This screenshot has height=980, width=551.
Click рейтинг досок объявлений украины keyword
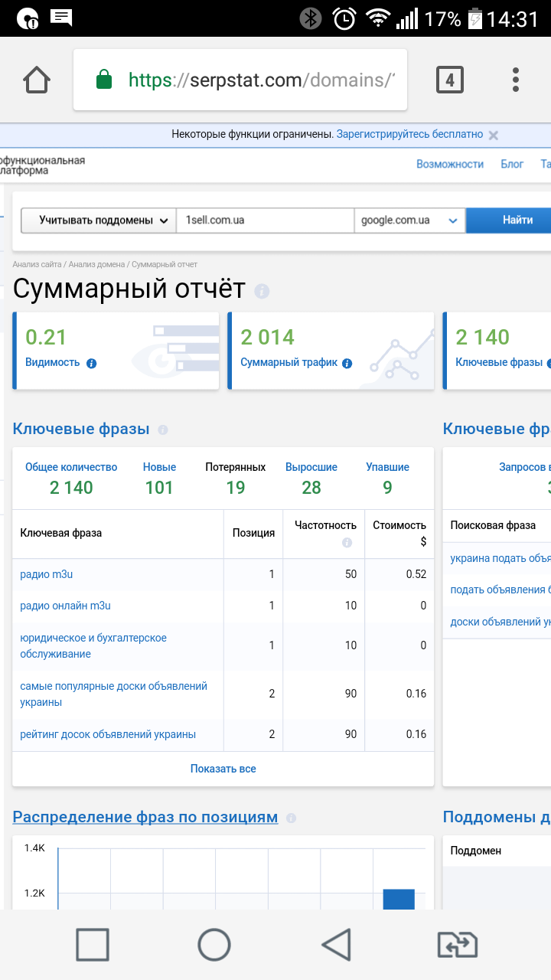[108, 734]
